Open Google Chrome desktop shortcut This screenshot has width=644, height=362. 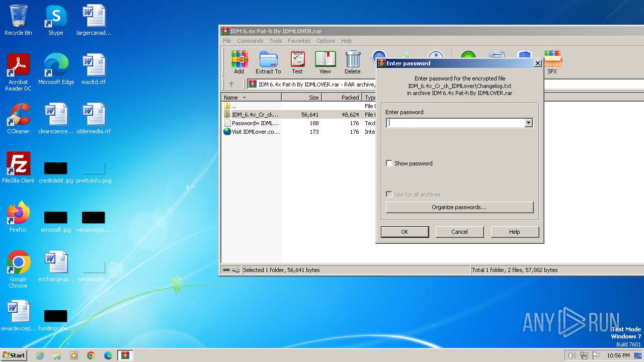coord(18,269)
